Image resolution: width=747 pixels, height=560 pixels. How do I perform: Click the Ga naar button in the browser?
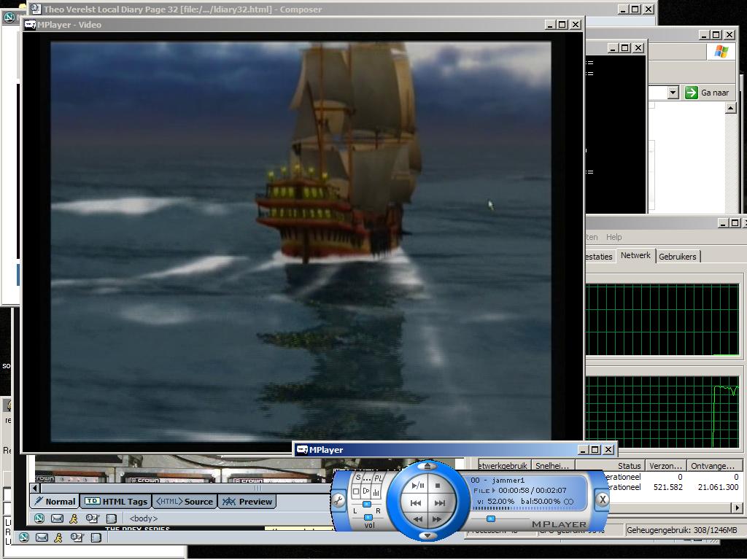click(x=707, y=93)
